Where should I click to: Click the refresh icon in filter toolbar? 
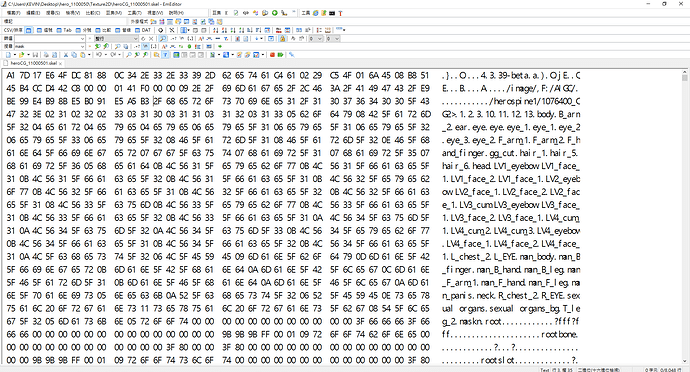coord(143,38)
